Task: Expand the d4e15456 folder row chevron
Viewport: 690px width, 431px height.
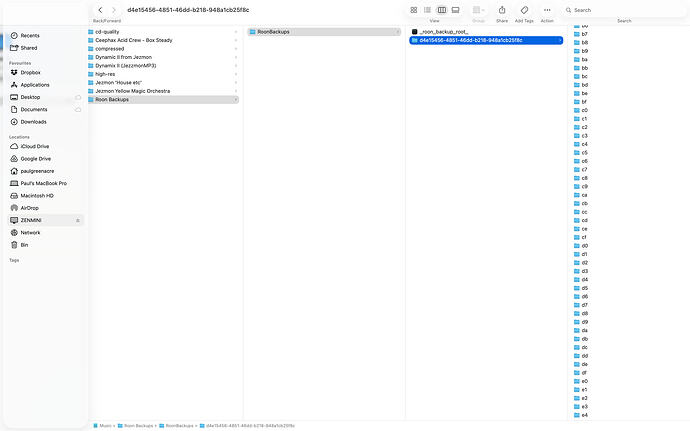Action: click(560, 40)
